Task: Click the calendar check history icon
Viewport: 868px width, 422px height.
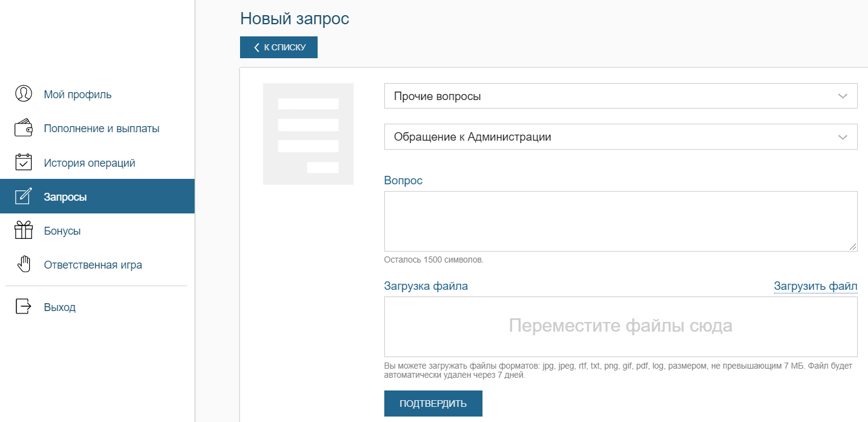Action: coord(23,162)
